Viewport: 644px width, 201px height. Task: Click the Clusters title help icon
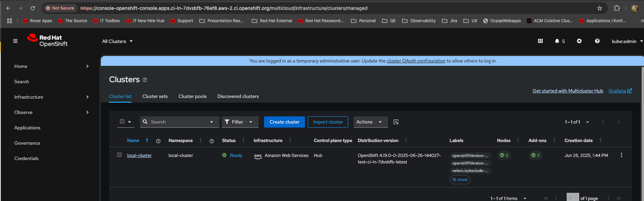(145, 80)
